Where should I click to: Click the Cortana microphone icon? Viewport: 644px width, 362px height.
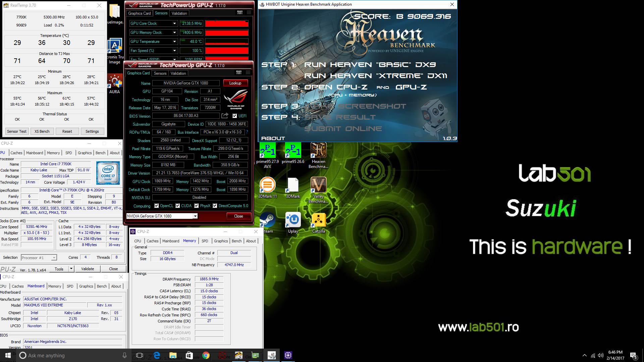[124, 355]
